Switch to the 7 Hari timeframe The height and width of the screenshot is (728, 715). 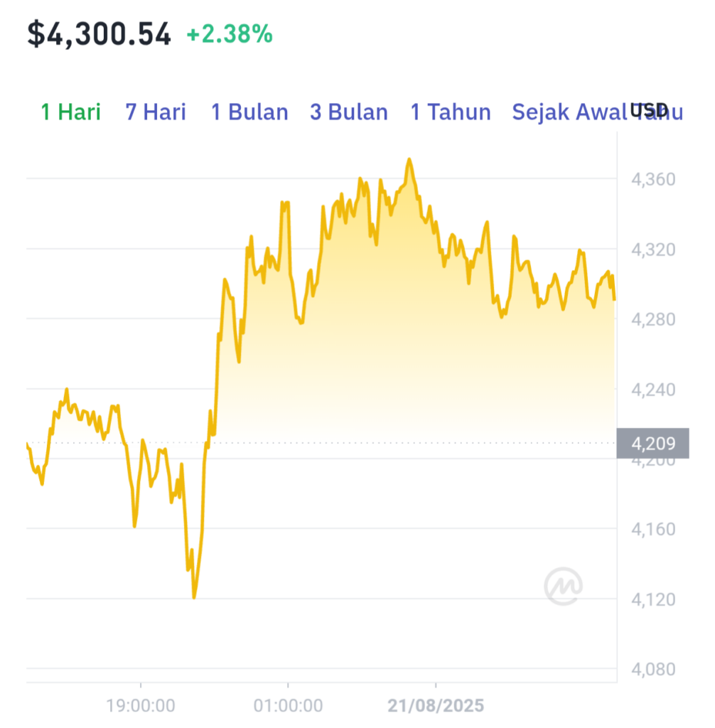pyautogui.click(x=156, y=112)
